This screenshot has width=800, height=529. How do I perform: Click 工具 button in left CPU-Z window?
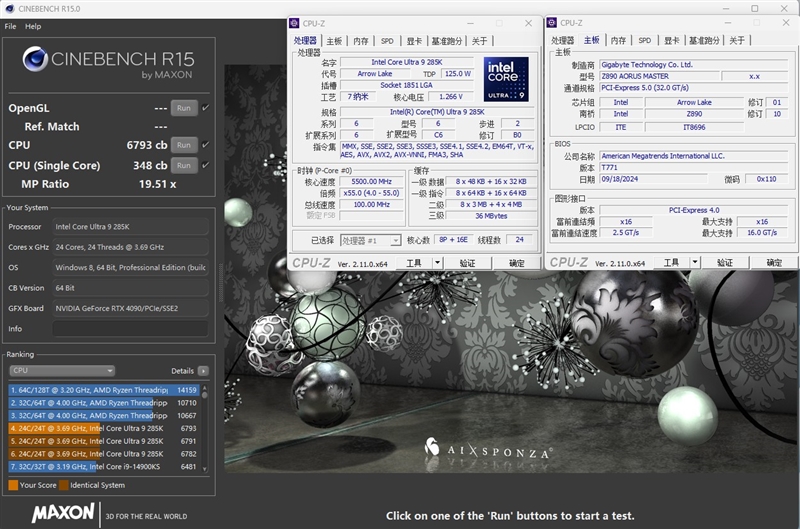coord(414,263)
